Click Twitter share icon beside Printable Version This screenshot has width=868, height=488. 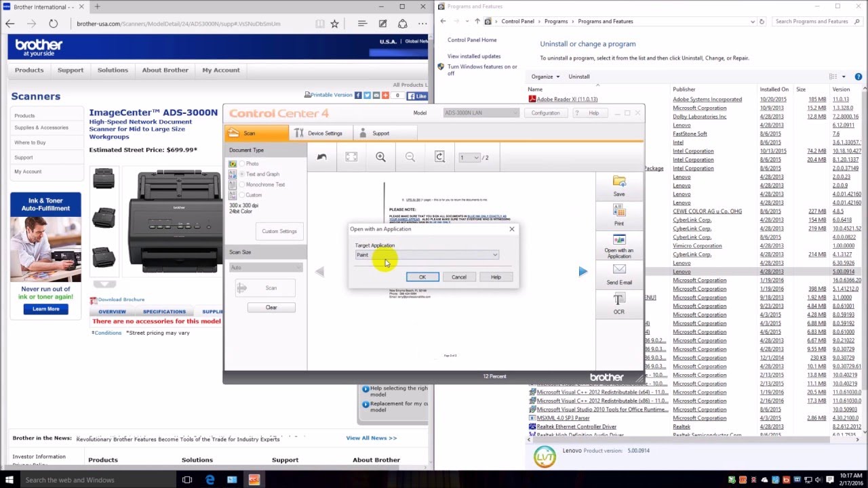click(367, 96)
